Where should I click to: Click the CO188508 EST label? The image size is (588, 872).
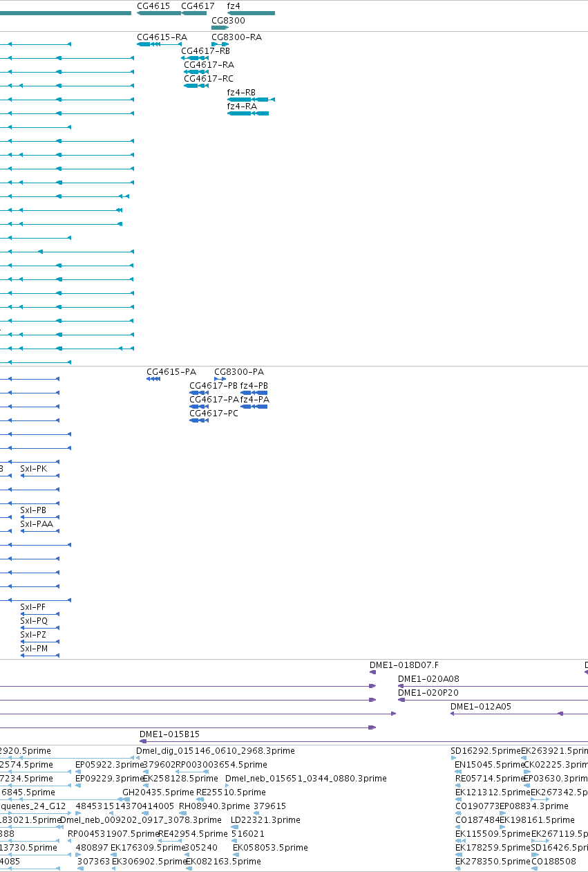pyautogui.click(x=553, y=862)
